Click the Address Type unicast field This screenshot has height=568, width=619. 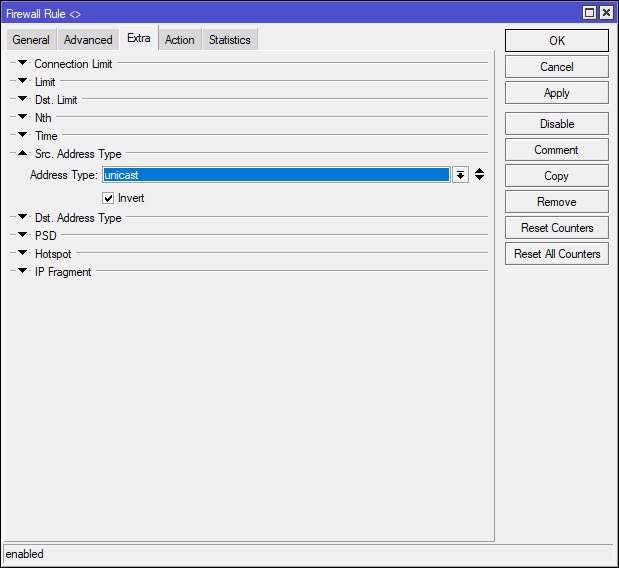(276, 175)
